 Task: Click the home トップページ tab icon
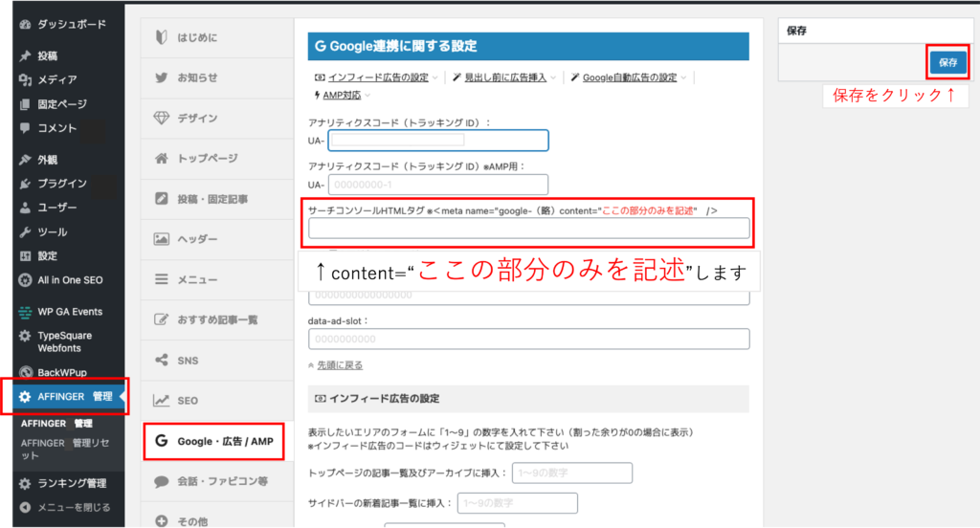(x=162, y=158)
